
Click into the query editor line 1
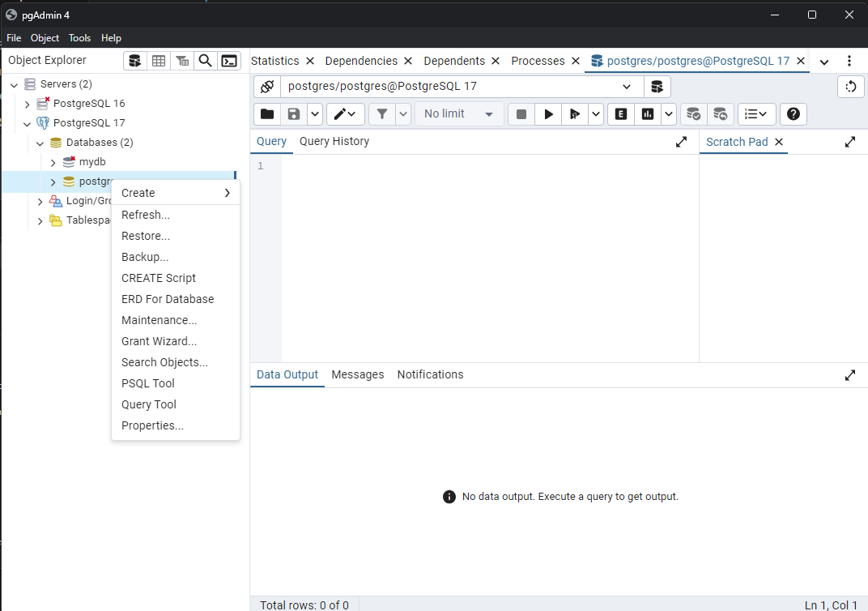coord(490,165)
